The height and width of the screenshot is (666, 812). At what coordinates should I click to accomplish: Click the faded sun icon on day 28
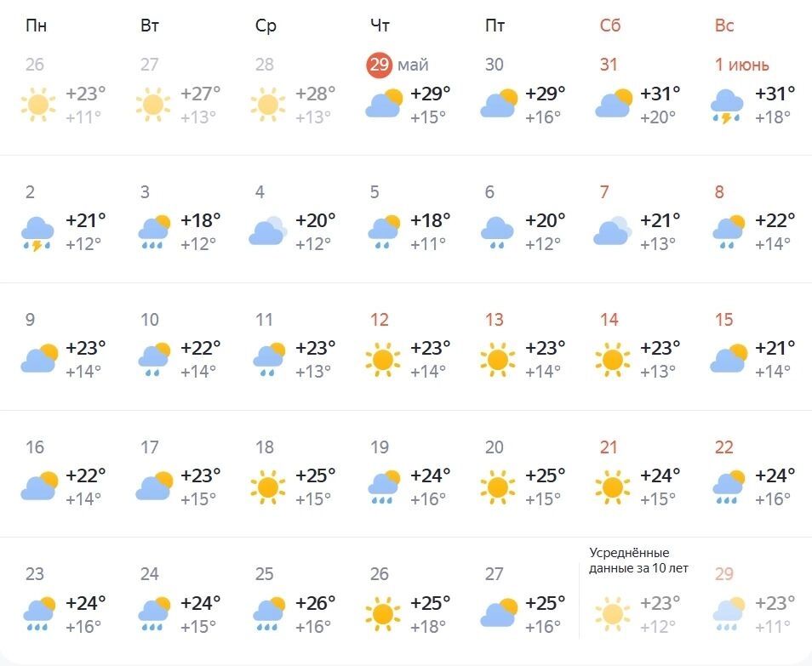268,105
